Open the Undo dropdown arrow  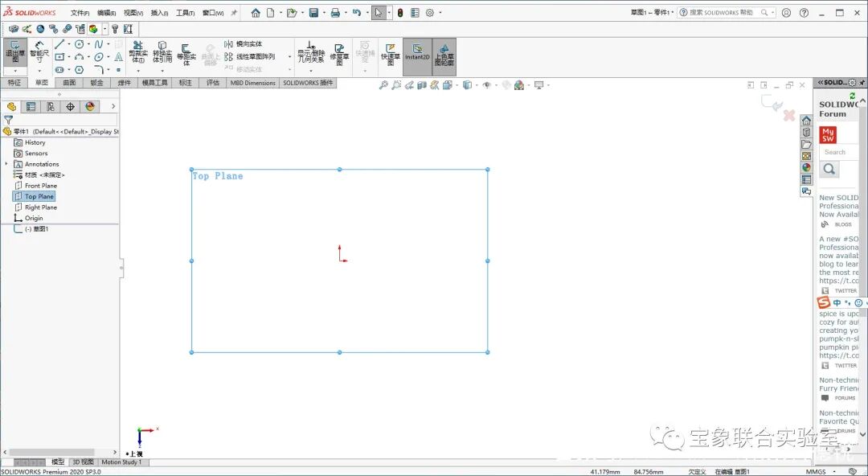point(367,13)
